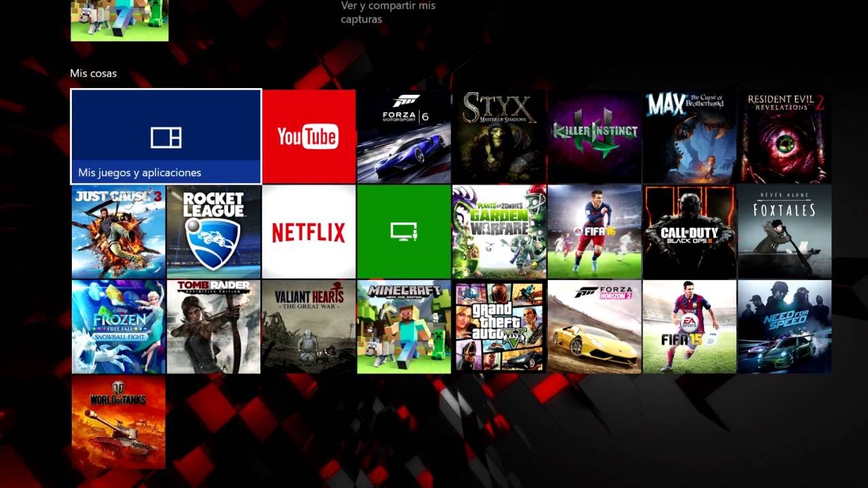Click the 'Mis cosas' section heading
Screen dimensions: 868x488
(94, 73)
